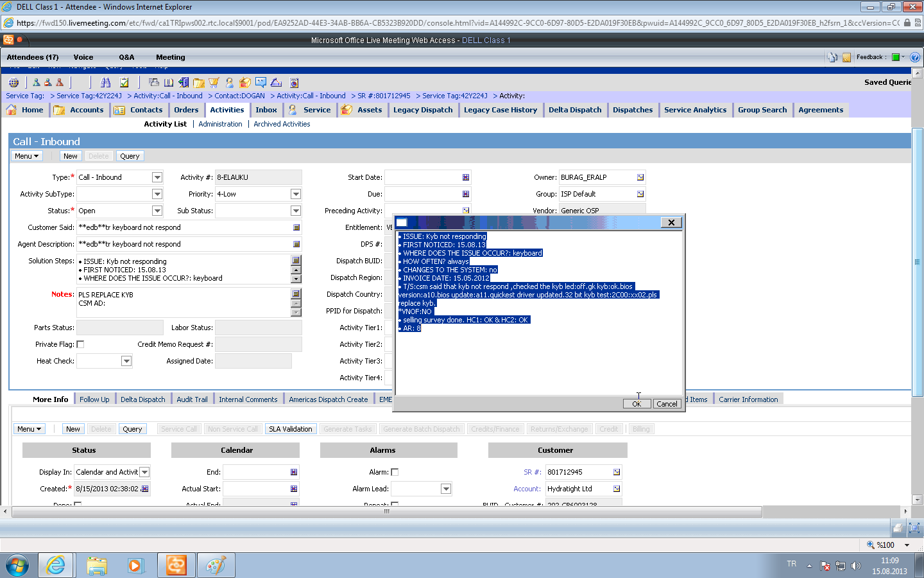Screen dimensions: 924x578
Task: Open the Delta Dispatch screen tab
Action: [x=575, y=110]
